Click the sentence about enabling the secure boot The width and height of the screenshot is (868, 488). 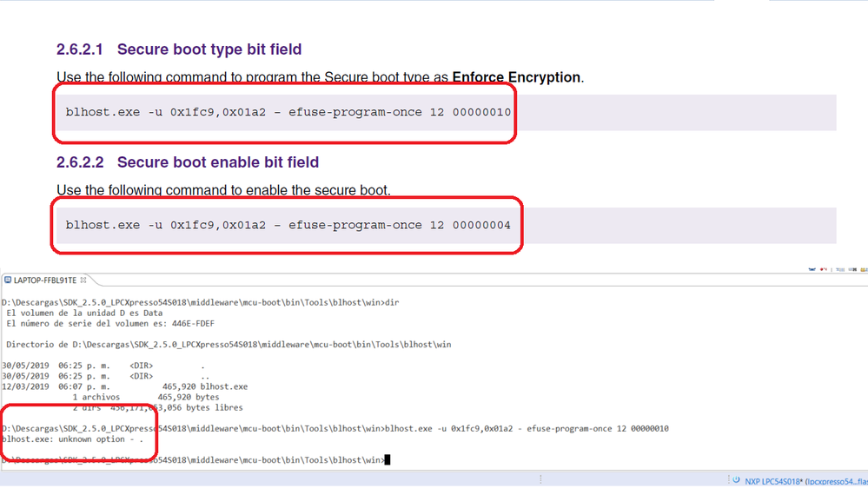(223, 190)
